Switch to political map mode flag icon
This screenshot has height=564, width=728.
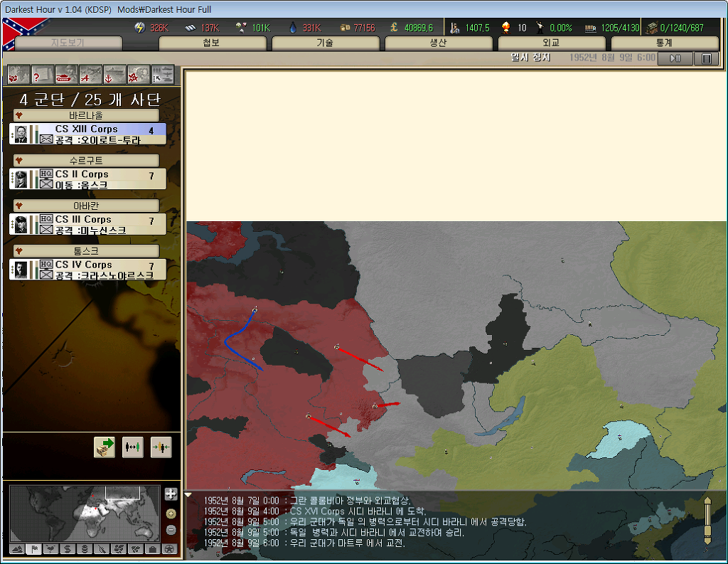[x=34, y=549]
